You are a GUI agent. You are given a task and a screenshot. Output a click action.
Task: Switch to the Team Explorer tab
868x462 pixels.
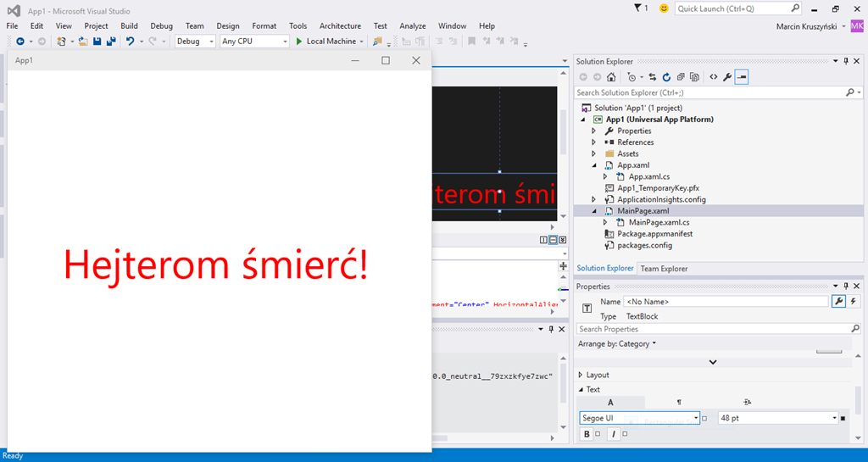[x=664, y=269]
